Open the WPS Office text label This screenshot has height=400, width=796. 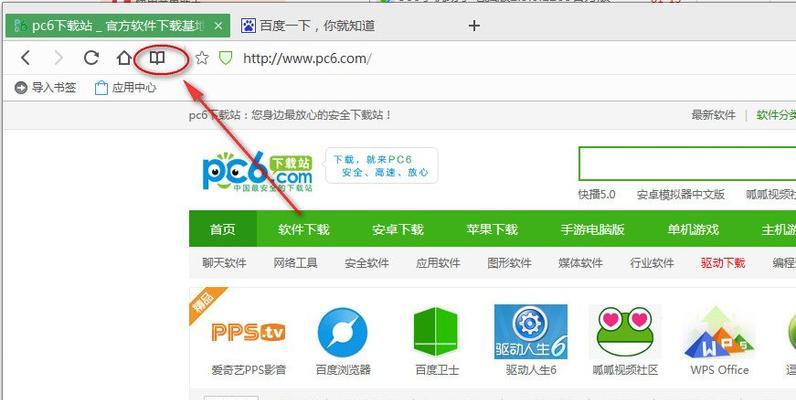click(x=719, y=370)
